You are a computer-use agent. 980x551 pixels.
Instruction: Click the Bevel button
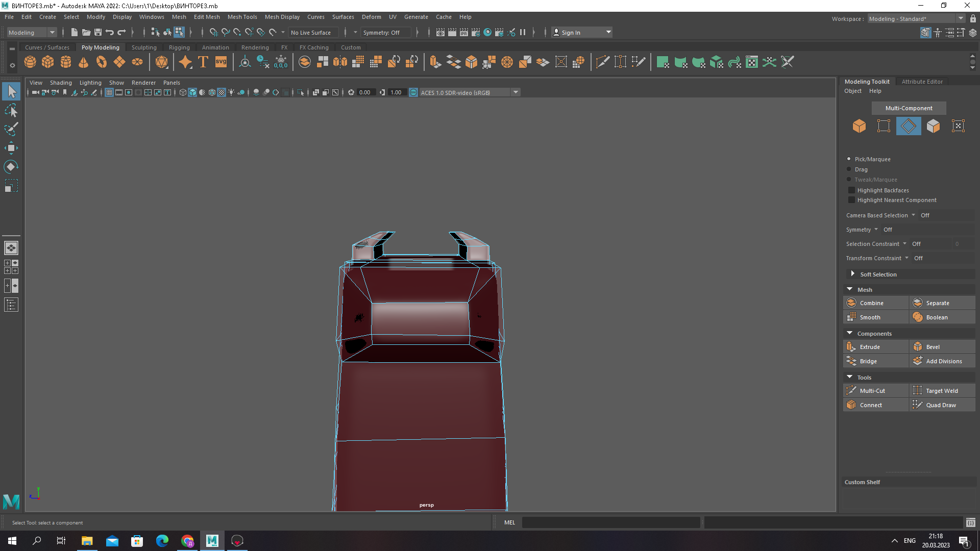(942, 347)
